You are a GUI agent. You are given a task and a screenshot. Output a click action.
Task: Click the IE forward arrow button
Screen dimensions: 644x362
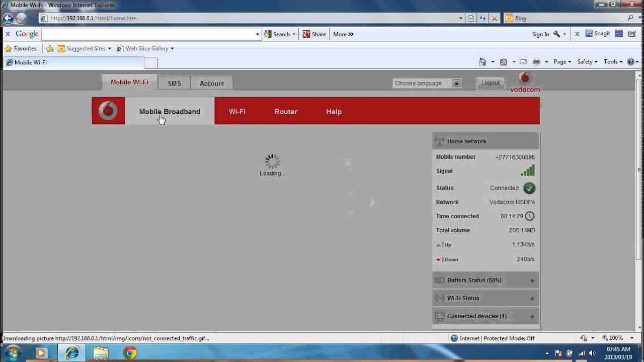(x=21, y=18)
